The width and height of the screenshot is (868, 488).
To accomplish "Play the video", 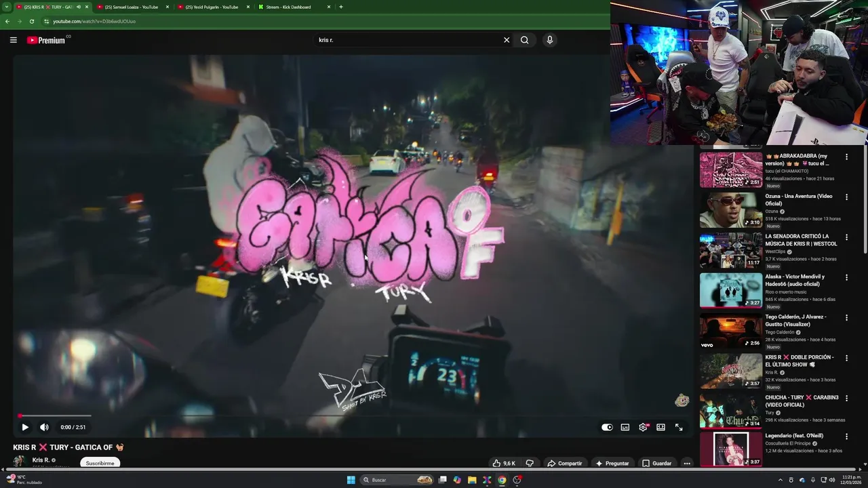I will click(x=25, y=427).
